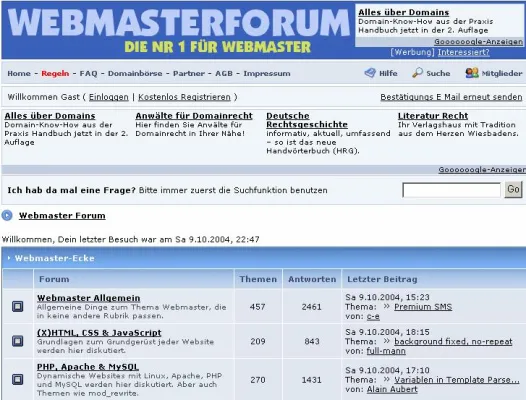Open the header ad Alles über Domains

point(404,12)
